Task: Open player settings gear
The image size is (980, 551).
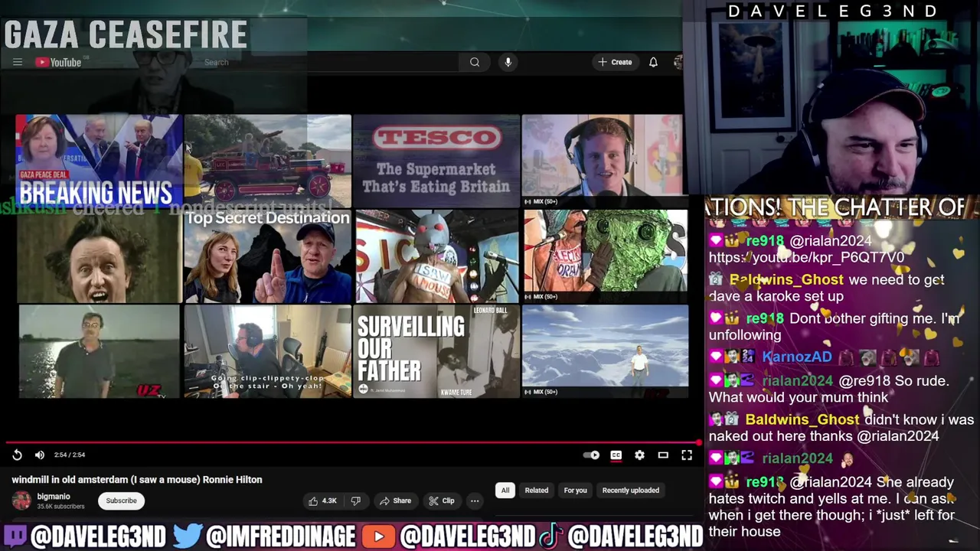Action: 639,455
